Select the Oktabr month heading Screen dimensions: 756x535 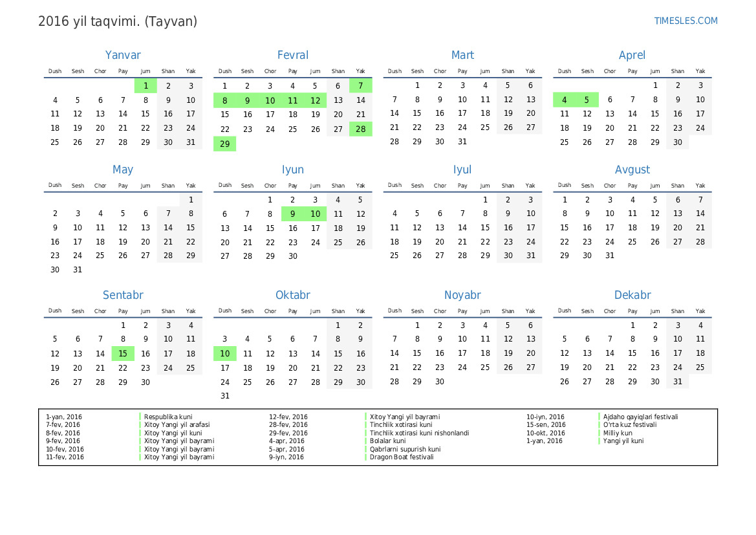(293, 295)
